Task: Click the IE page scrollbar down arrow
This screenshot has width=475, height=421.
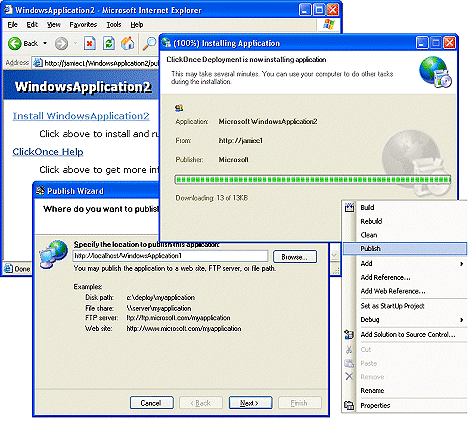Action: [x=335, y=255]
